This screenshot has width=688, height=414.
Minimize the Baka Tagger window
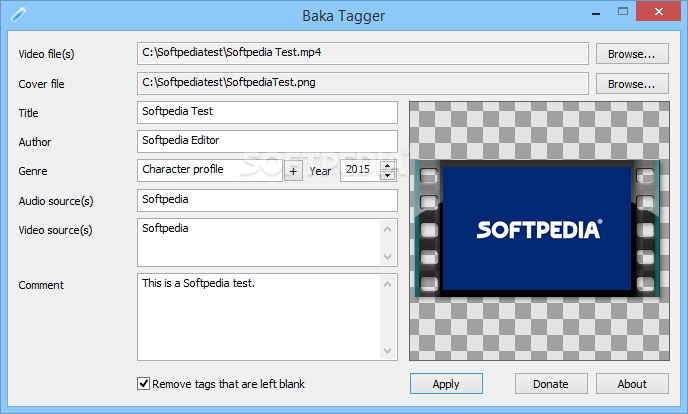[596, 13]
